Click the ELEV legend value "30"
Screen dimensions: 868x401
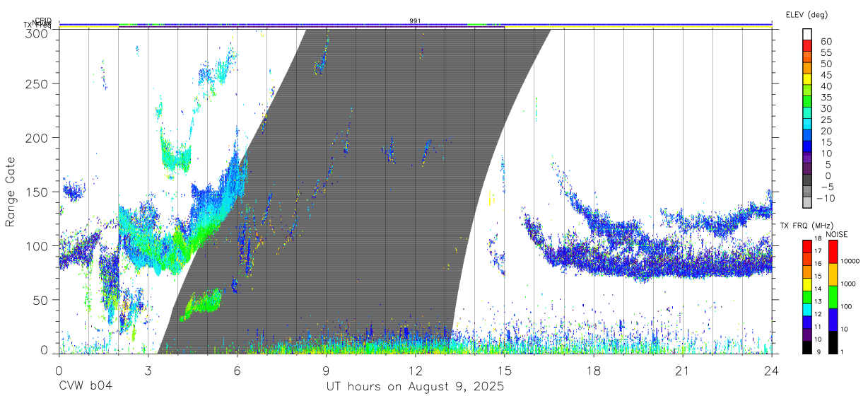[826, 108]
